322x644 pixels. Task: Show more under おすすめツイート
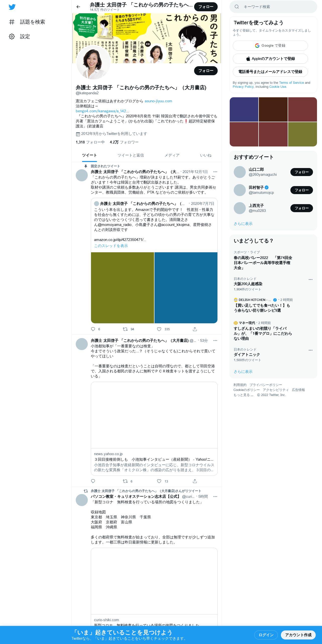(243, 224)
